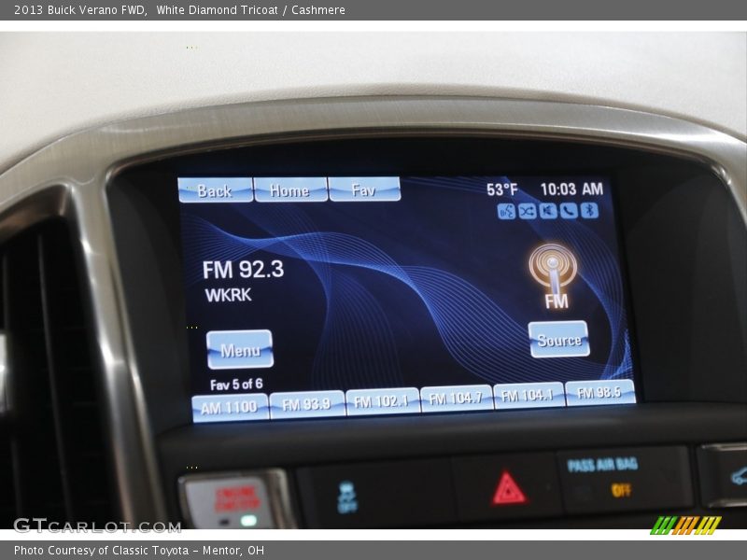
Task: Tap the green striped logo bottom right
Action: pyautogui.click(x=685, y=523)
